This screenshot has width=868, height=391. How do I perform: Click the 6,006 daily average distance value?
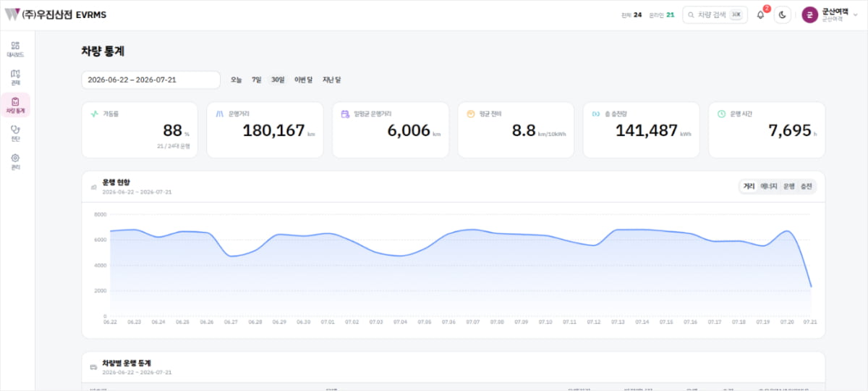point(409,130)
